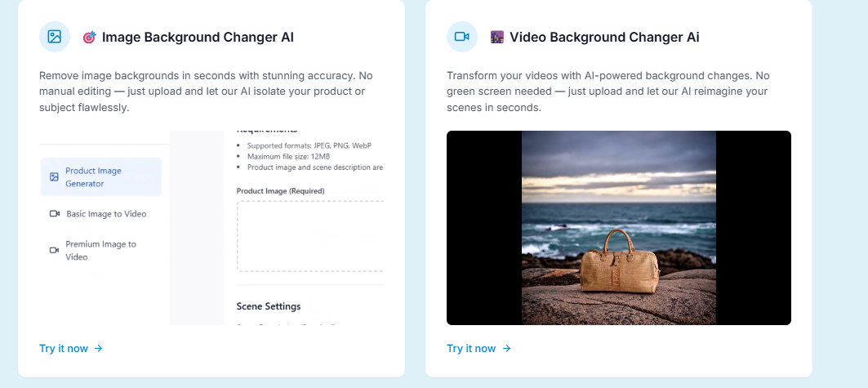Select Product Image Generator in the sidebar

[101, 177]
